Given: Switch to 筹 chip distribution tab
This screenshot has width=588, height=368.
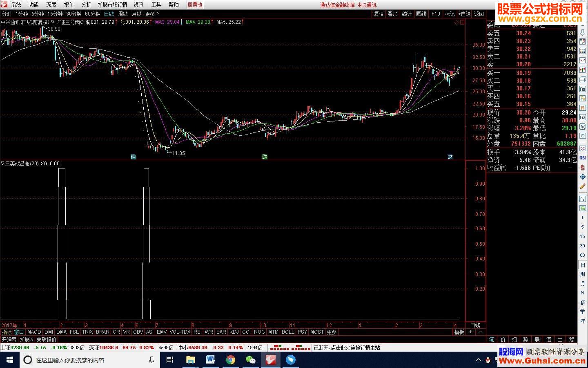Looking at the screenshot, I should pyautogui.click(x=571, y=339).
